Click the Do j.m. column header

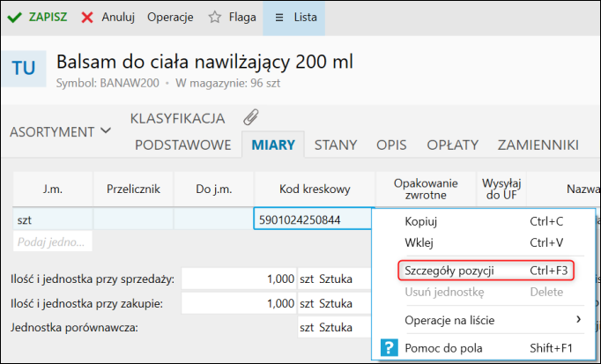[214, 189]
